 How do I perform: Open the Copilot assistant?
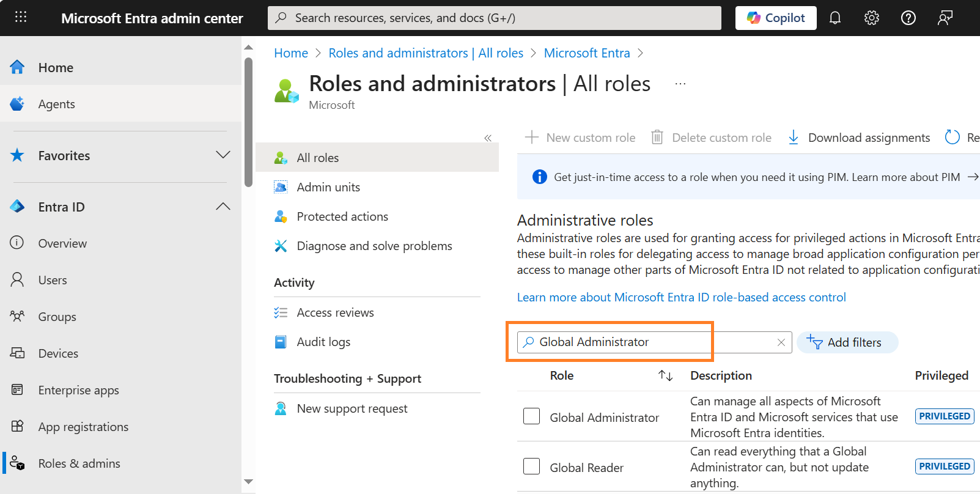tap(776, 18)
